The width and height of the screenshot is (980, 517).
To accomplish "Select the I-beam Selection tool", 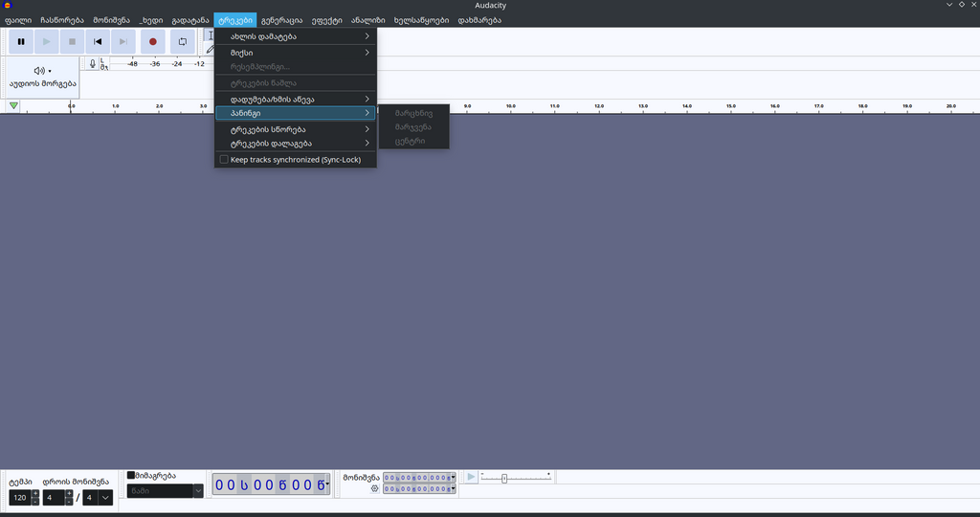I will tap(210, 35).
